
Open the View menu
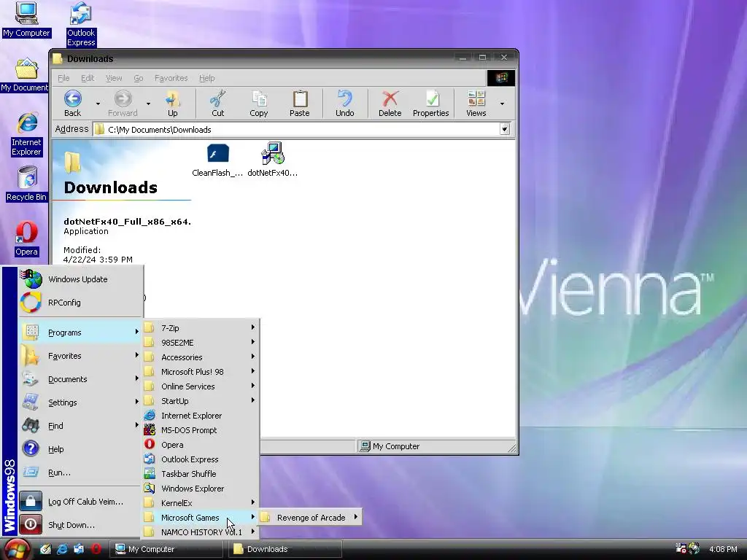click(x=114, y=78)
